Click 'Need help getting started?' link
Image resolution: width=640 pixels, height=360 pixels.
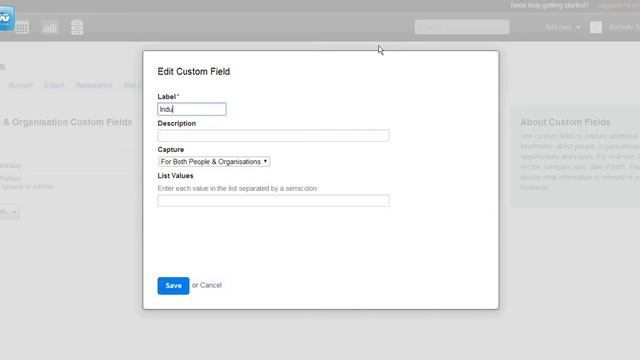[549, 5]
